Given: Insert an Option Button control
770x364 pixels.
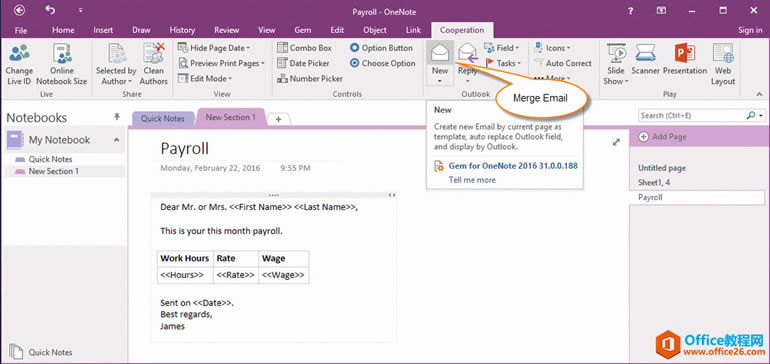Looking at the screenshot, I should click(382, 48).
